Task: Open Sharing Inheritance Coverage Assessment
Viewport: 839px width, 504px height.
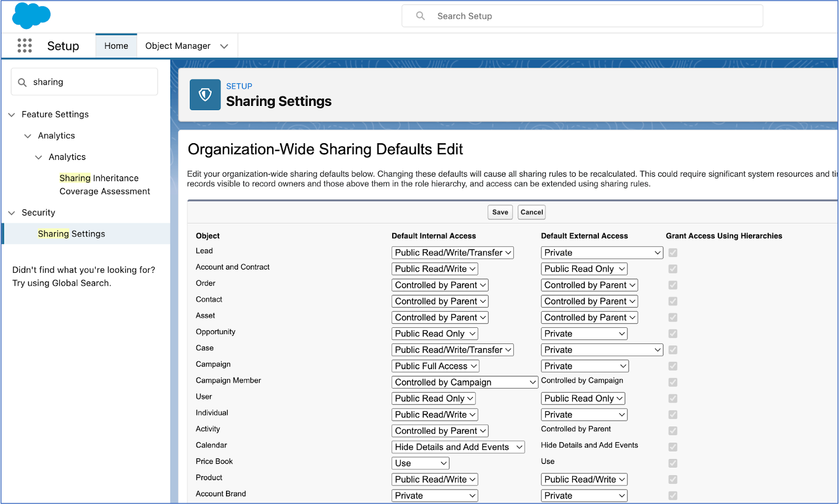Action: tap(99, 185)
